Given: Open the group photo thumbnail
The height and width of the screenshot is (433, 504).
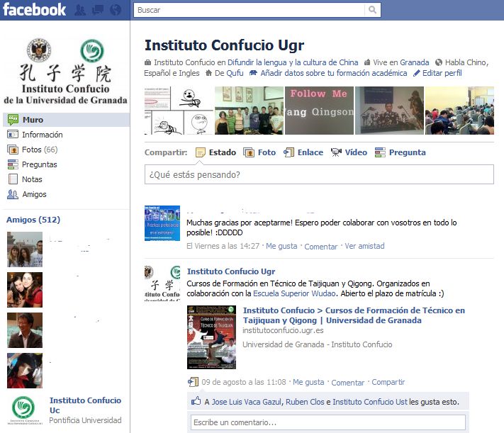Looking at the screenshot, I should click(x=249, y=111).
